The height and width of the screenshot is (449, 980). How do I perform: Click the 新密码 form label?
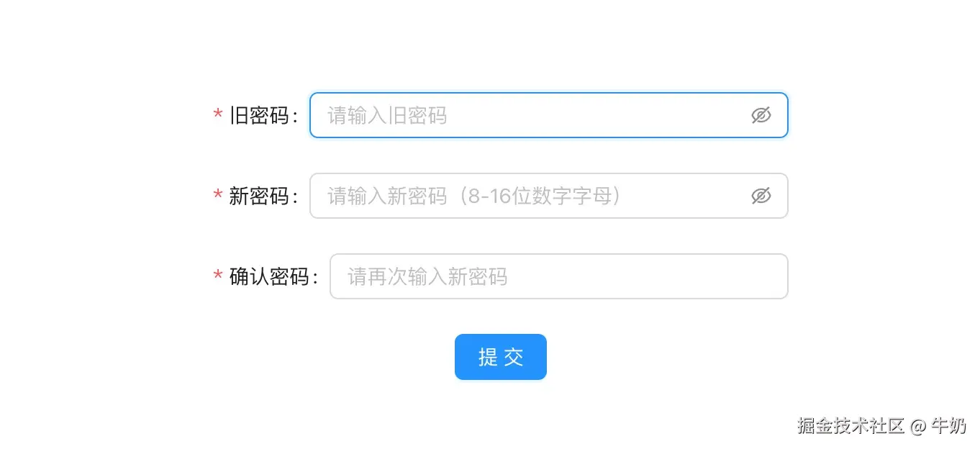tap(261, 196)
